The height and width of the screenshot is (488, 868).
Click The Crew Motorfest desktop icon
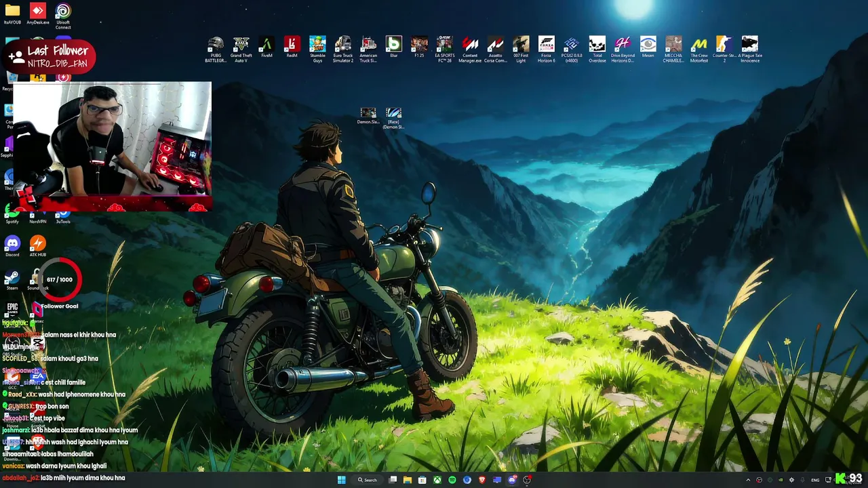pos(699,49)
